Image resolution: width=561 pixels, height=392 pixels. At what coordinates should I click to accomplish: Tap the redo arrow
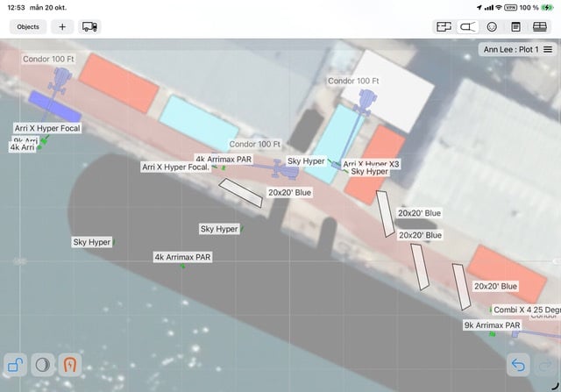tap(544, 365)
